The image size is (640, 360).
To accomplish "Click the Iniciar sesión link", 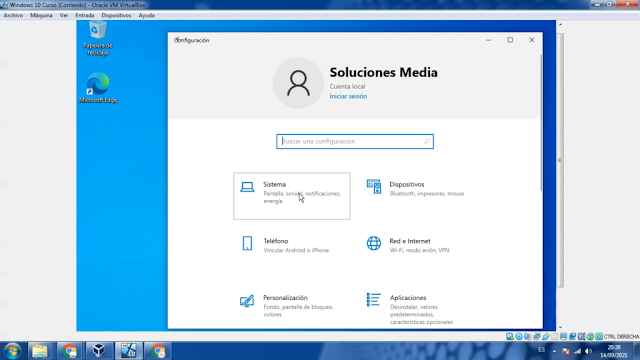I will 348,96.
